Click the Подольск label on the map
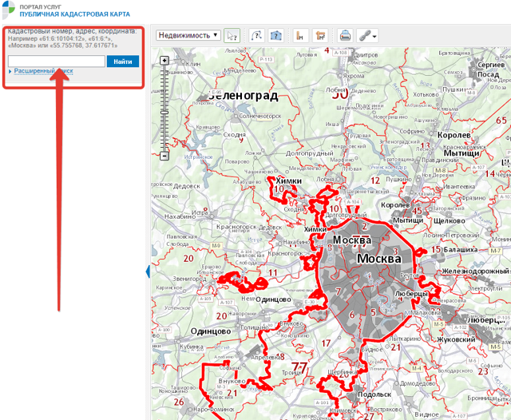The image size is (511, 420). click(374, 394)
